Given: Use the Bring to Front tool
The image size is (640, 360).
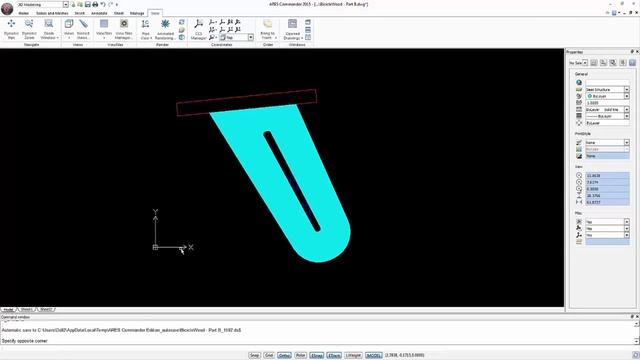Looking at the screenshot, I should point(268,29).
